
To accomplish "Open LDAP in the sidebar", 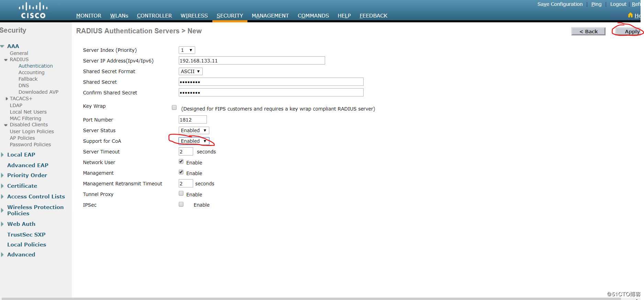I will [x=16, y=105].
